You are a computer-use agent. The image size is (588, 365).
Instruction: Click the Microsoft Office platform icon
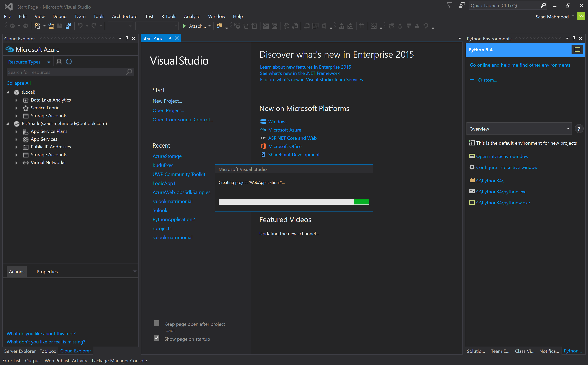click(263, 146)
